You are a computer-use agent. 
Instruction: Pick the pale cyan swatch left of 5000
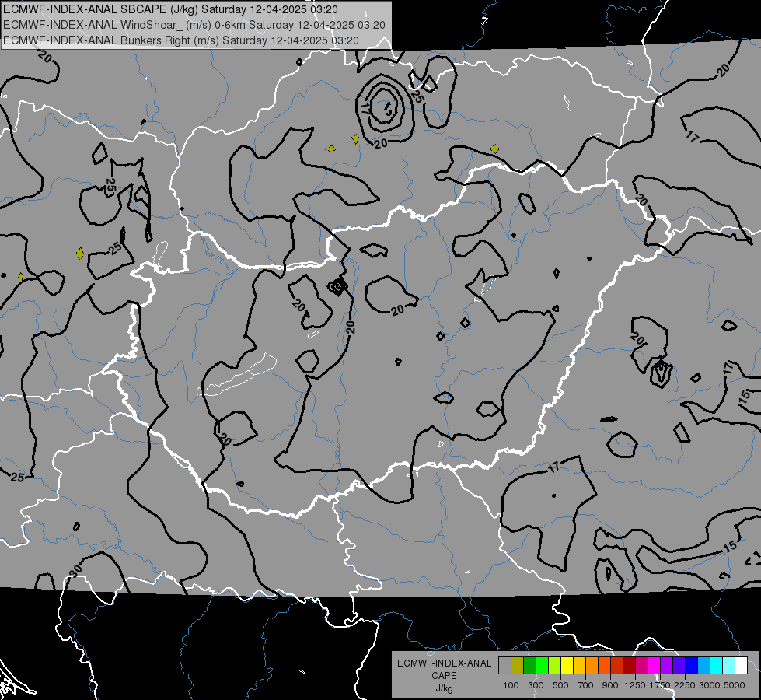tap(728, 666)
